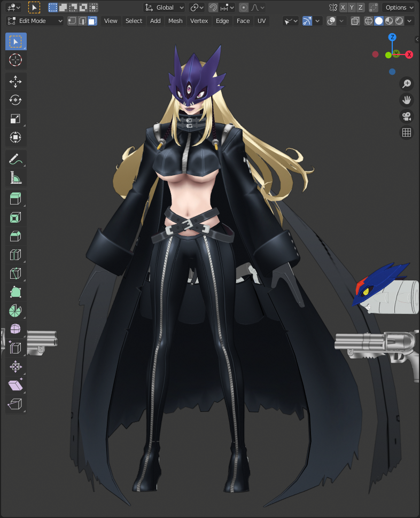Screen dimensions: 420x518
Task: Open the snapping elements dropdown
Action: click(227, 7)
